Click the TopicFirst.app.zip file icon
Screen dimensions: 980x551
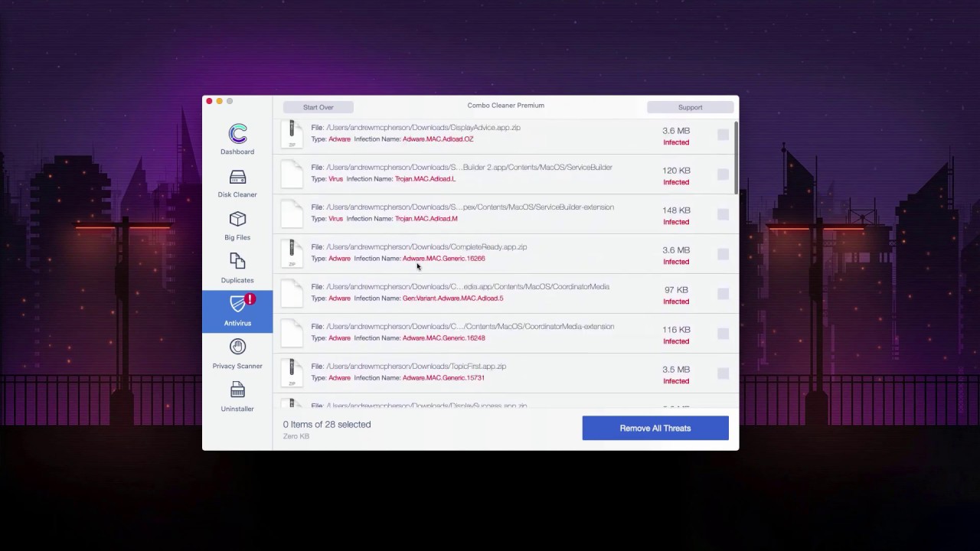292,373
